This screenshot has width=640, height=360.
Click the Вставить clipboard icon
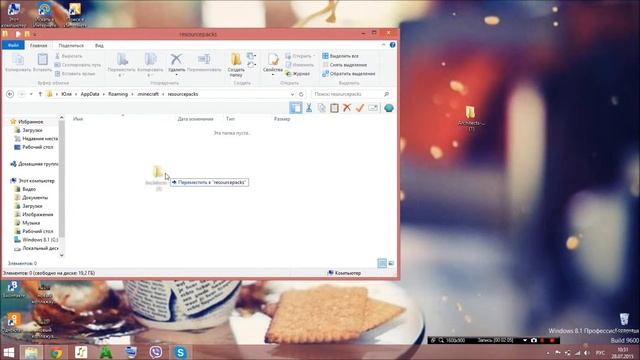click(x=42, y=63)
